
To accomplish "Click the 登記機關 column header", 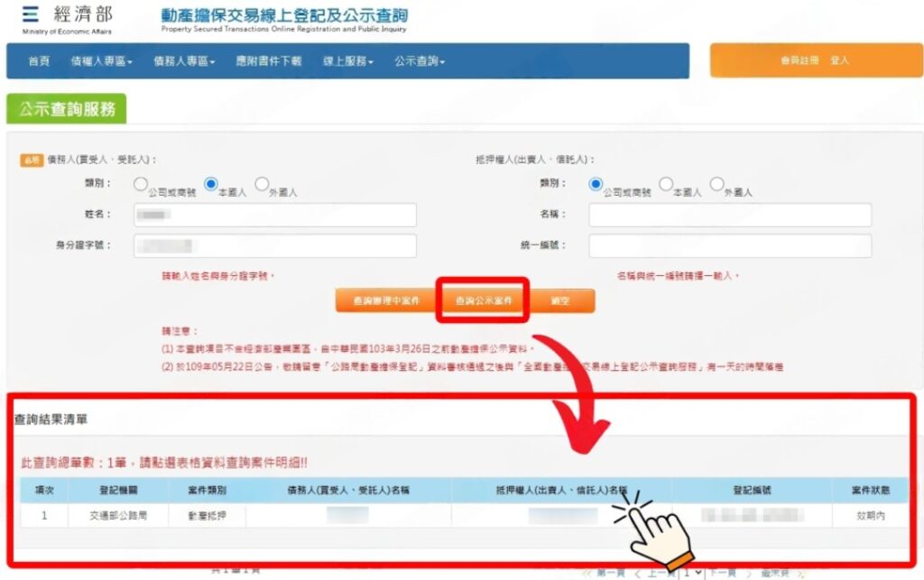I will click(118, 490).
